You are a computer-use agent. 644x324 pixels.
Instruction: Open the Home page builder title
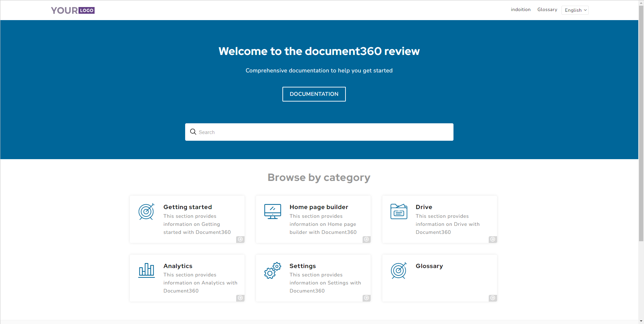coord(319,207)
